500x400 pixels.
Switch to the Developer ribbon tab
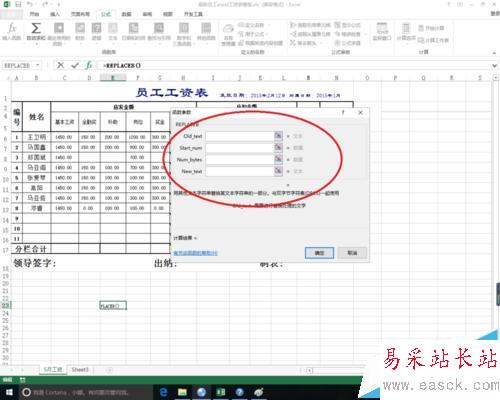193,14
